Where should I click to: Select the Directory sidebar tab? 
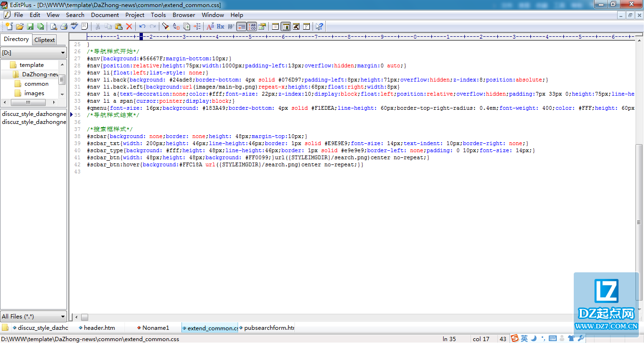coord(17,39)
